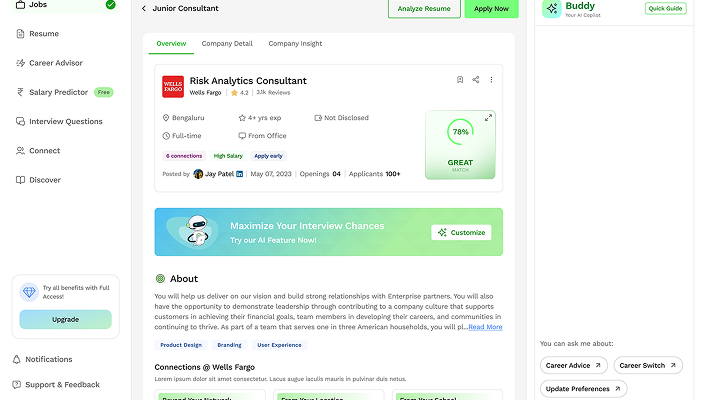Go back using the Junior Consultant arrow
Viewport: 702px width, 400px height.
pos(144,9)
